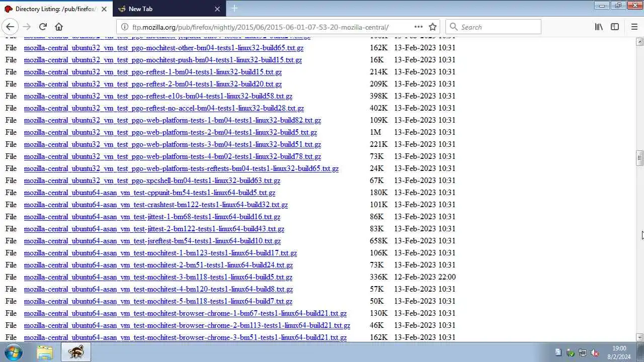Reload the current page

tap(43, 27)
